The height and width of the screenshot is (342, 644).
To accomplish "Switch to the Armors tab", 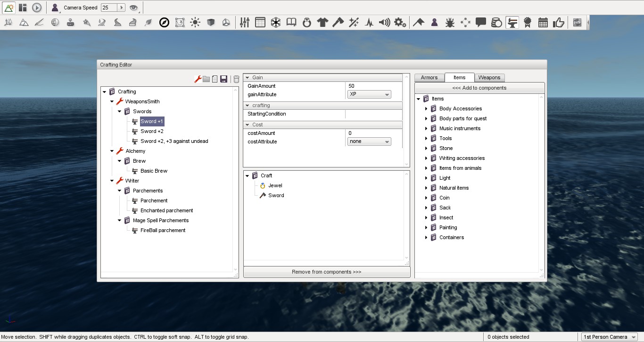I will [429, 77].
